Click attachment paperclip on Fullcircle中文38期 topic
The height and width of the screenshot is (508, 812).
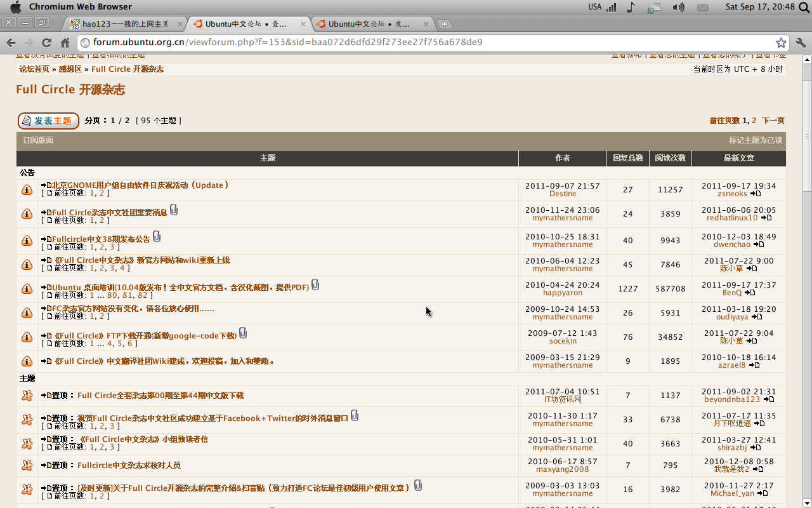[157, 237]
